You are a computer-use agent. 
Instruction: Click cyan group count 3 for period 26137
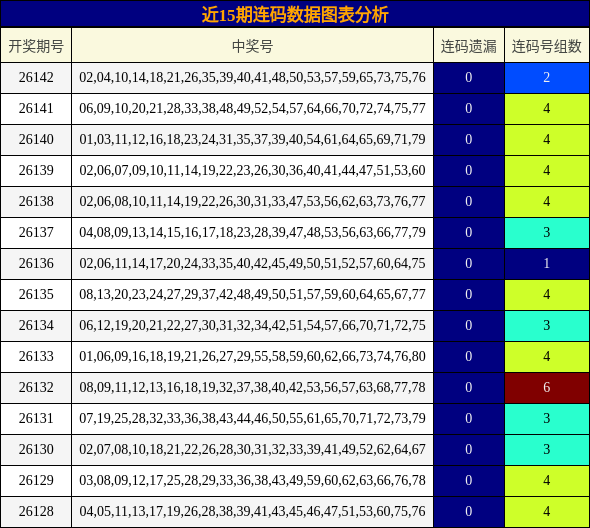(x=547, y=233)
